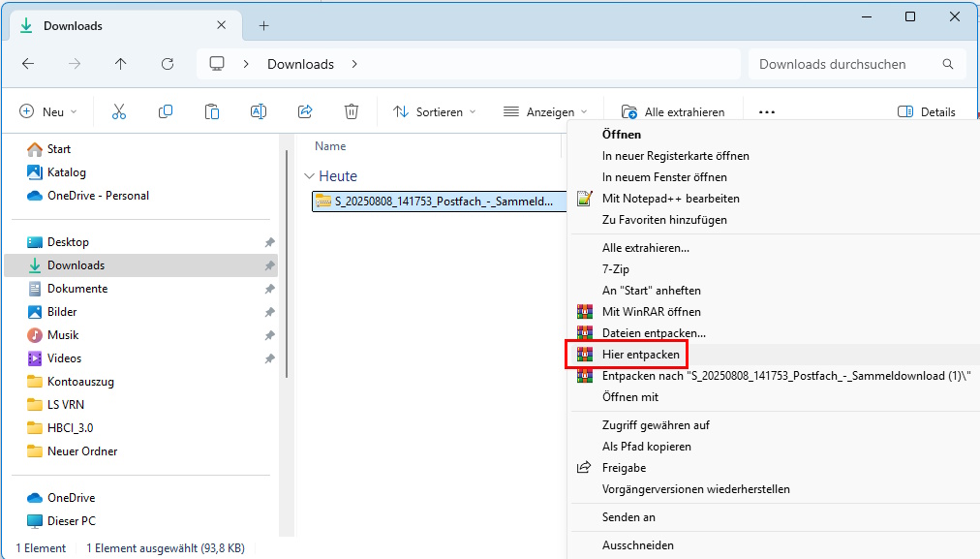Open the Dokumente folder in sidebar

pos(77,289)
